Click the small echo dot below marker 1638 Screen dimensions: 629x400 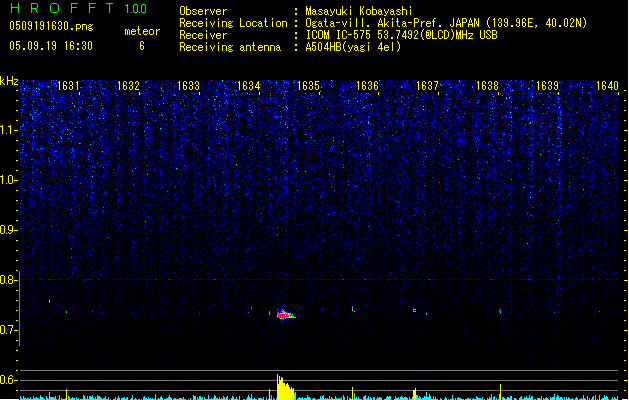coord(500,311)
